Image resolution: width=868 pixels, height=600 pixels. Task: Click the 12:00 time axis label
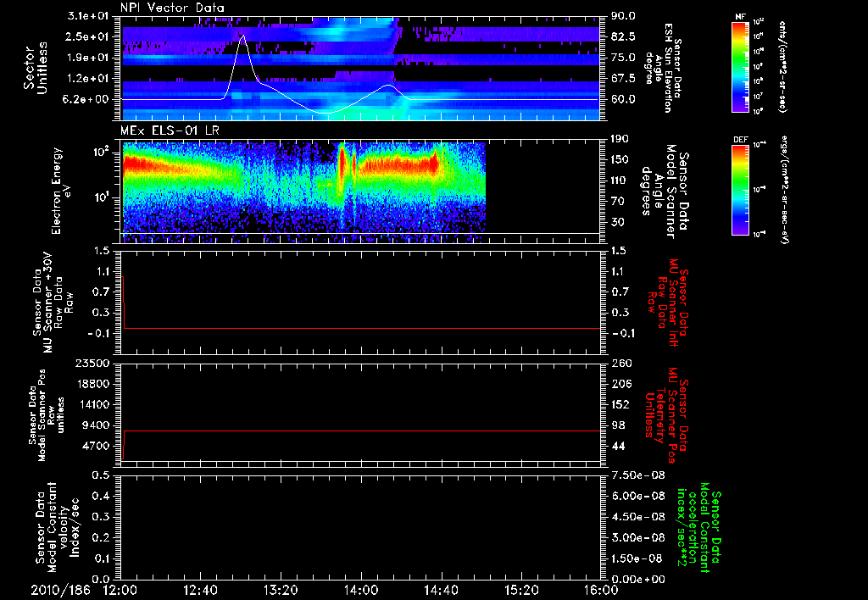[x=120, y=590]
